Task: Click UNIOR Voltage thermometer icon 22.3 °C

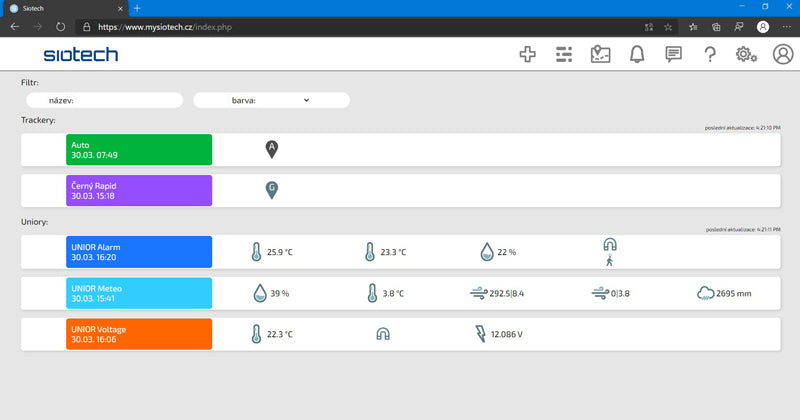Action: click(x=257, y=334)
